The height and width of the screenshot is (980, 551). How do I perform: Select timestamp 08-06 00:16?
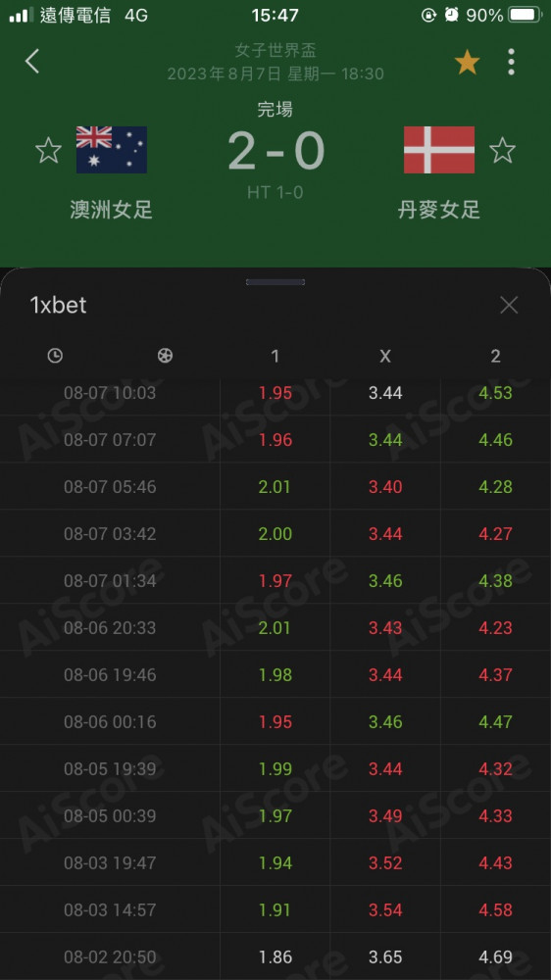click(x=110, y=722)
